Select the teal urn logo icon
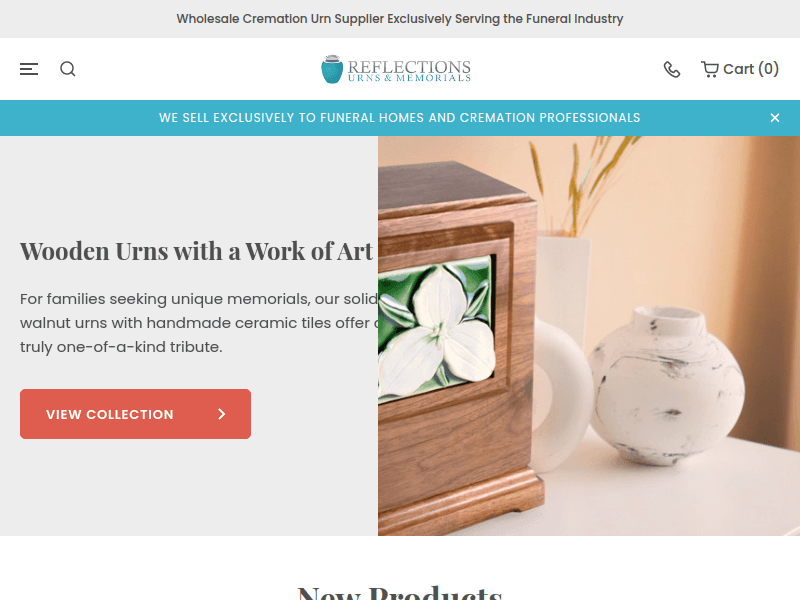Viewport: 800px width, 600px height. coord(332,69)
